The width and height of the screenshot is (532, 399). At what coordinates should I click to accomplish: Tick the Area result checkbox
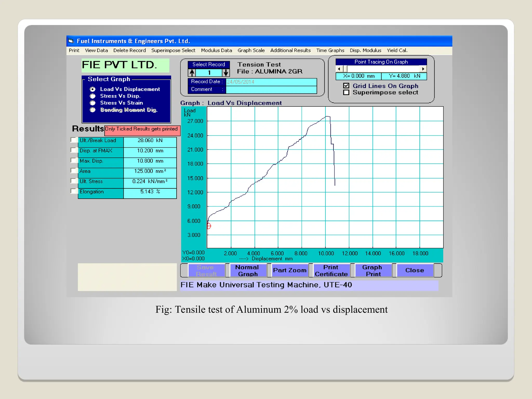pos(74,171)
